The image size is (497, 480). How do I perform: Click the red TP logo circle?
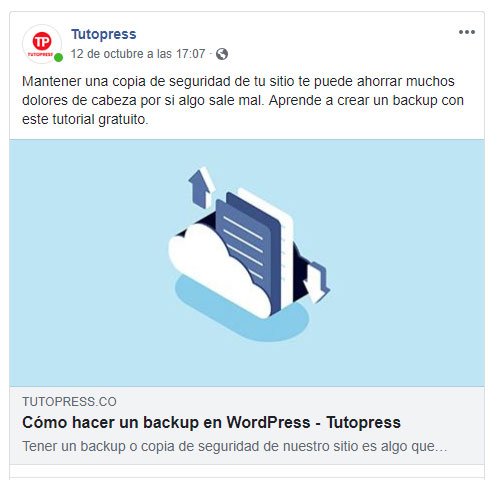[x=42, y=41]
